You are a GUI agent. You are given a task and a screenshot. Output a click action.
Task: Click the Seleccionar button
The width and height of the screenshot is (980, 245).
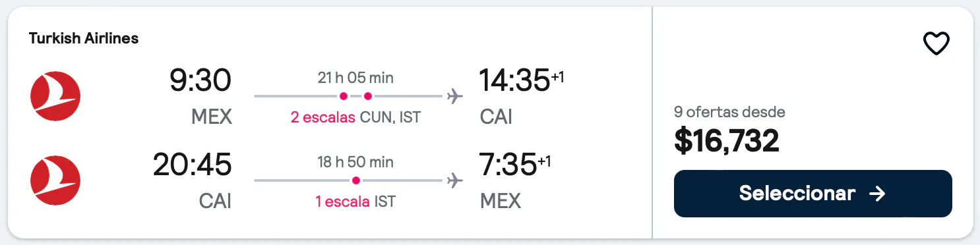pos(812,194)
